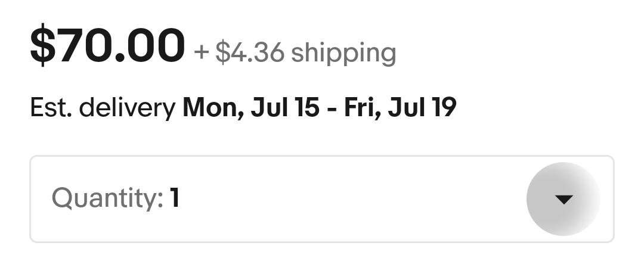Click the Quantity label text
The image size is (644, 264).
pyautogui.click(x=107, y=198)
